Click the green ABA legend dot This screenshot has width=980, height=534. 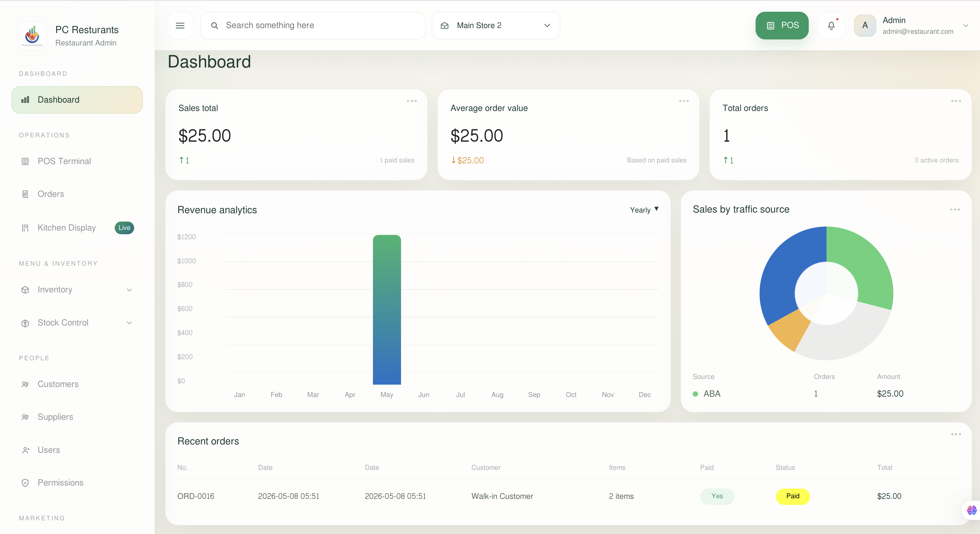pos(695,394)
